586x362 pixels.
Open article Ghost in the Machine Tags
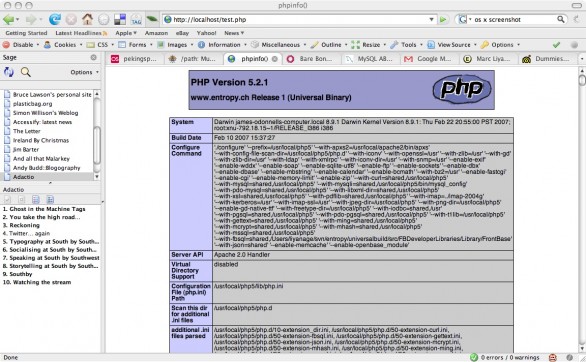click(44, 209)
